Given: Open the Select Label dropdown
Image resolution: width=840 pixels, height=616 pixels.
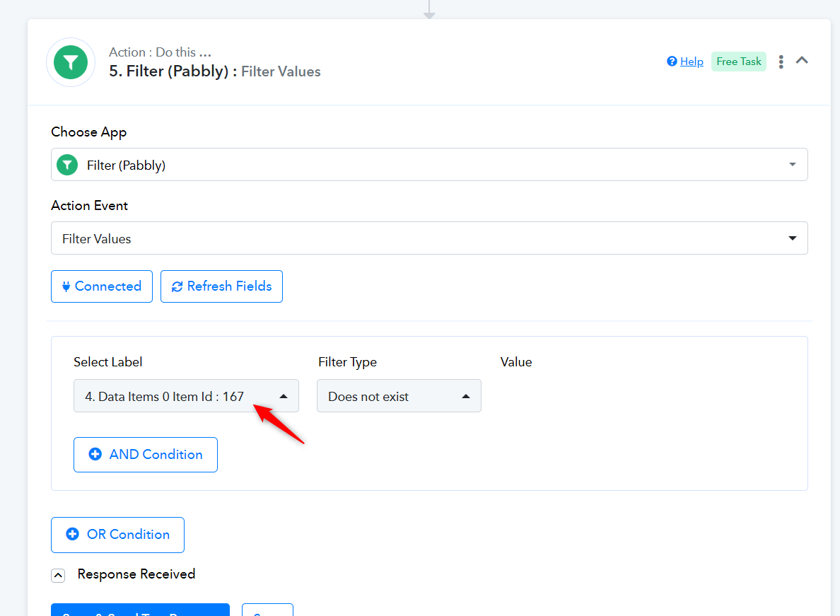Looking at the screenshot, I should coord(186,396).
